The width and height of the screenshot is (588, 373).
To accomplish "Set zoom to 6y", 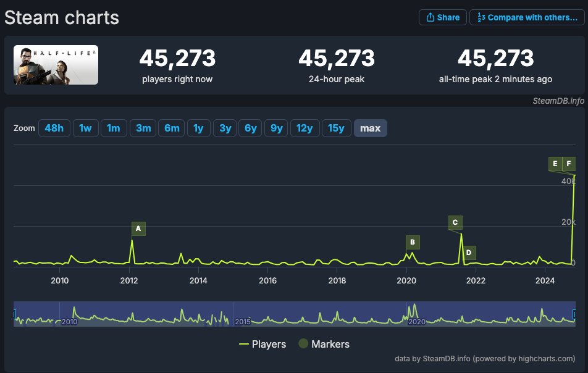I will click(251, 128).
